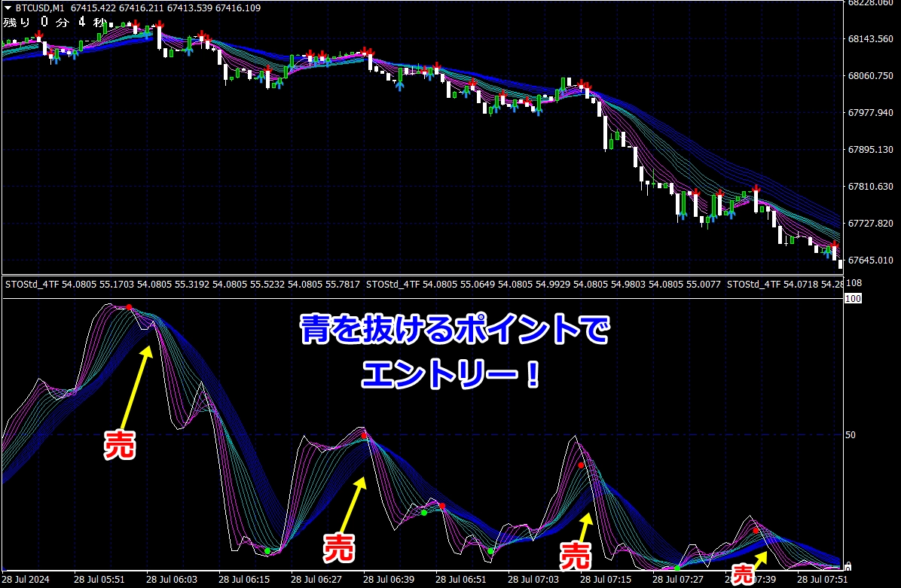
Task: Click the 68060.750 price on the scale
Action: coord(870,76)
